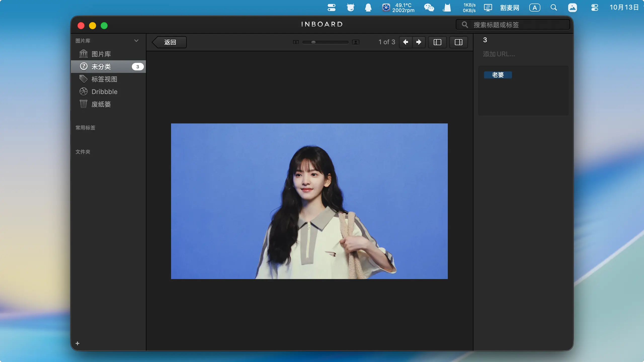Viewport: 644px width, 362px height.
Task: Go to the previous image arrow
Action: [406, 42]
